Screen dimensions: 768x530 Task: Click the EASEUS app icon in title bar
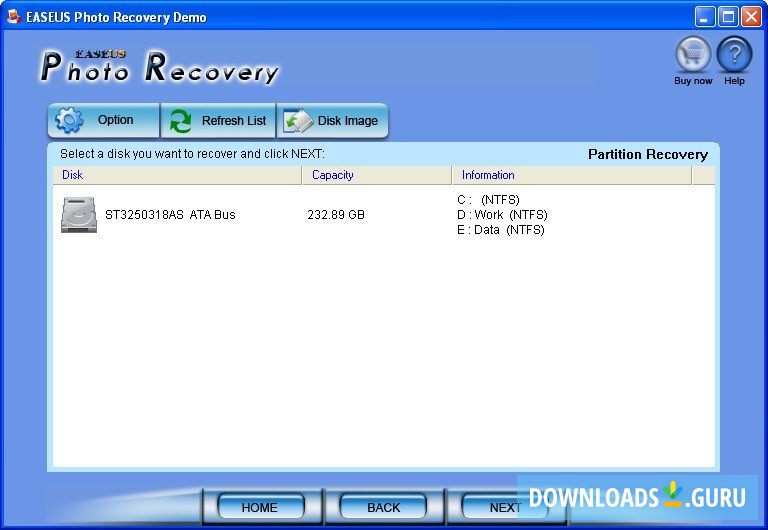pos(14,17)
